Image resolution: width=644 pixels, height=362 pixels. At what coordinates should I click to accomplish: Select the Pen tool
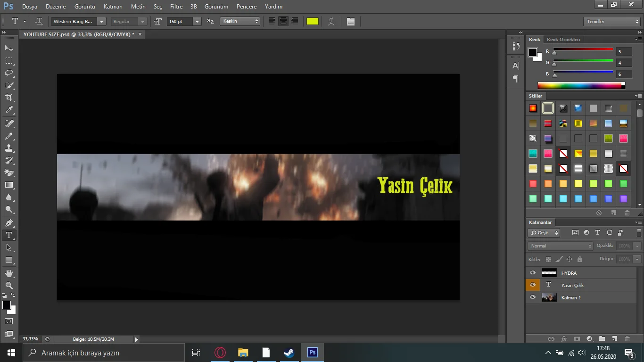(9, 222)
